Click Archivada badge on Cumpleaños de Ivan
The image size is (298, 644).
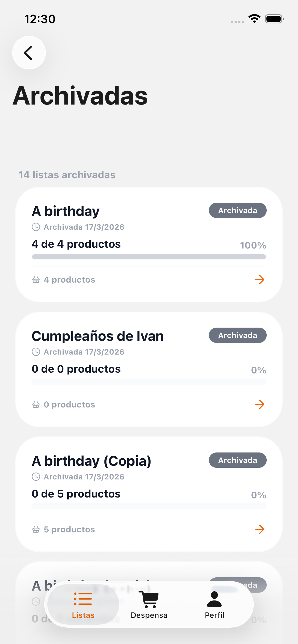point(238,335)
